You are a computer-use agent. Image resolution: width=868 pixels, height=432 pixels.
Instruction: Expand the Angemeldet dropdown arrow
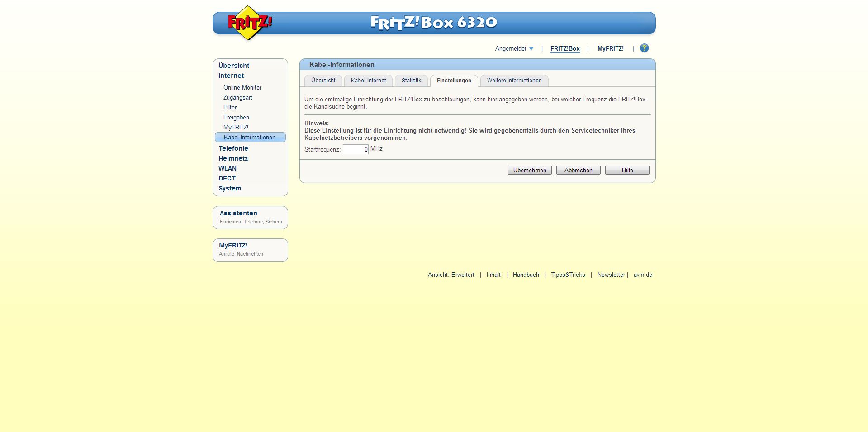click(x=531, y=49)
